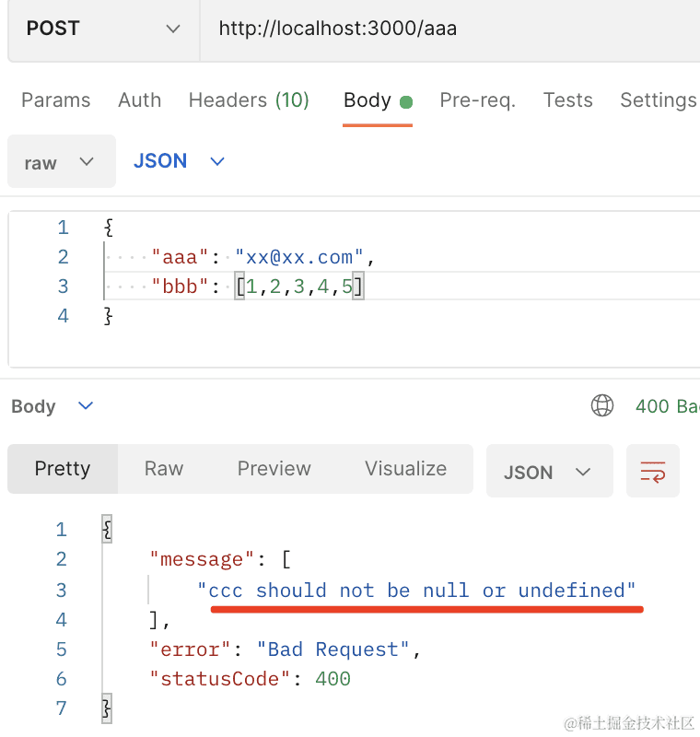Select the Pretty response view
Viewport: 700px width, 737px height.
pos(63,469)
